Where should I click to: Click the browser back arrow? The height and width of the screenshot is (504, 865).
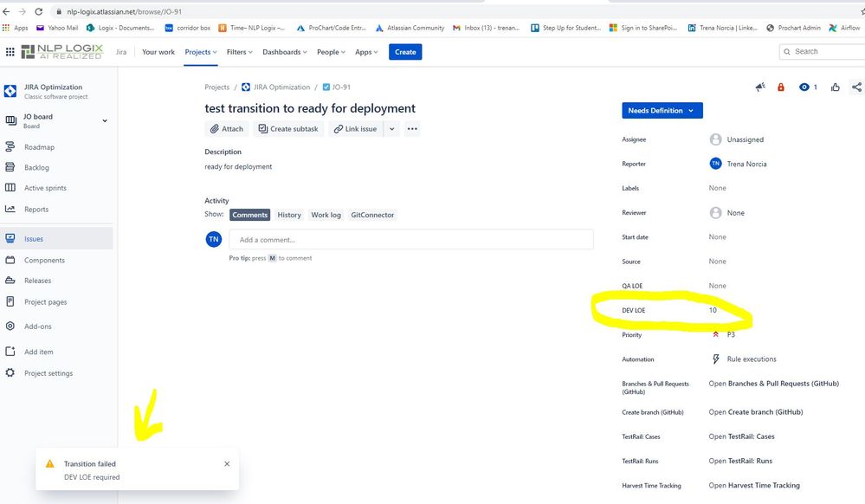(x=6, y=11)
